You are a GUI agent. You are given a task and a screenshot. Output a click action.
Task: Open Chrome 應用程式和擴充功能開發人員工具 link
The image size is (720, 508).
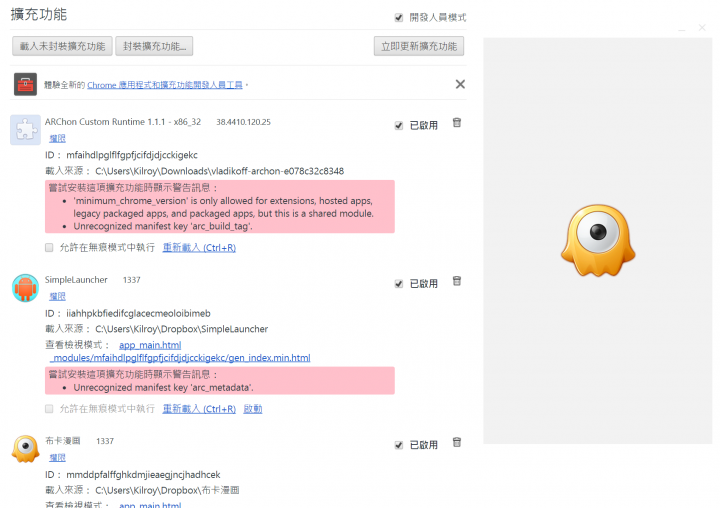point(165,85)
